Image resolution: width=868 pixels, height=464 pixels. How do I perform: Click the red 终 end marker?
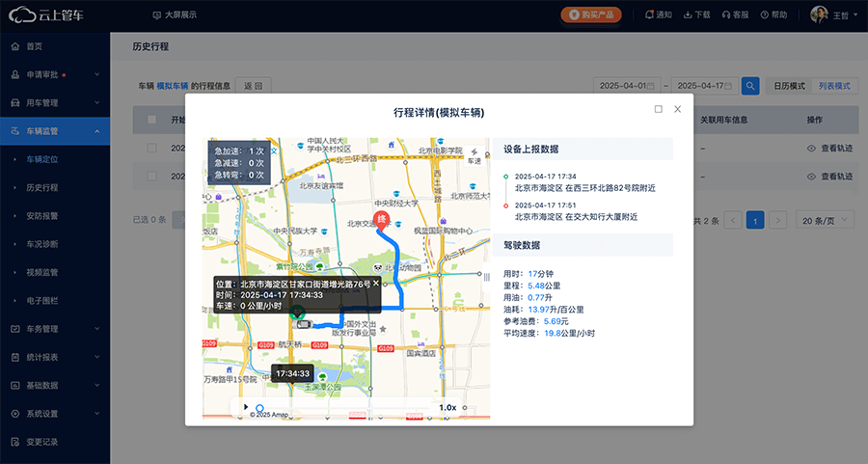pyautogui.click(x=381, y=221)
